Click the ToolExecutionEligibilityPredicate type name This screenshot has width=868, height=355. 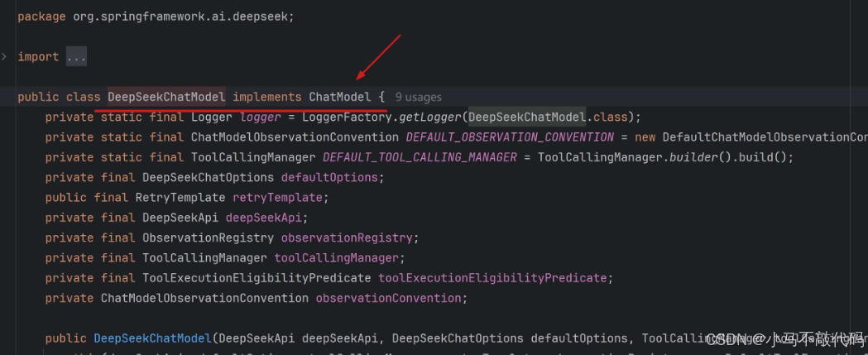(257, 278)
